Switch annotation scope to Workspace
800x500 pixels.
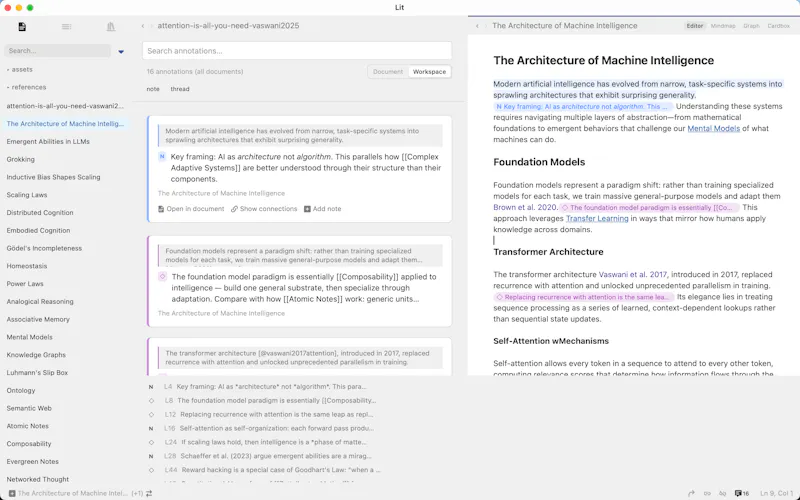click(x=429, y=72)
